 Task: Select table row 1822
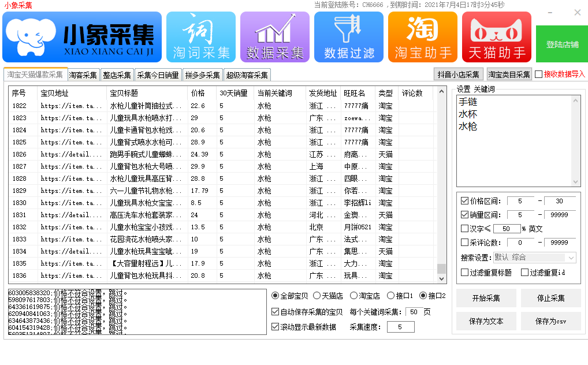click(x=223, y=106)
